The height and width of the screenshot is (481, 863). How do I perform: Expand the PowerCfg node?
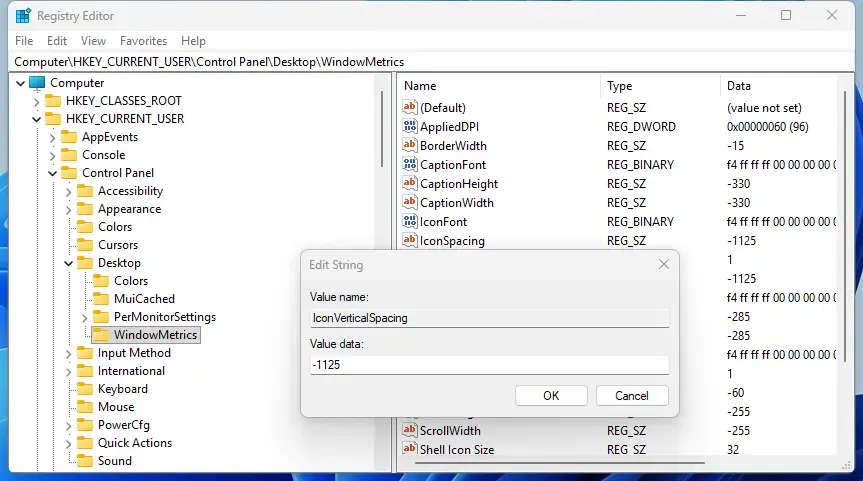pos(68,425)
